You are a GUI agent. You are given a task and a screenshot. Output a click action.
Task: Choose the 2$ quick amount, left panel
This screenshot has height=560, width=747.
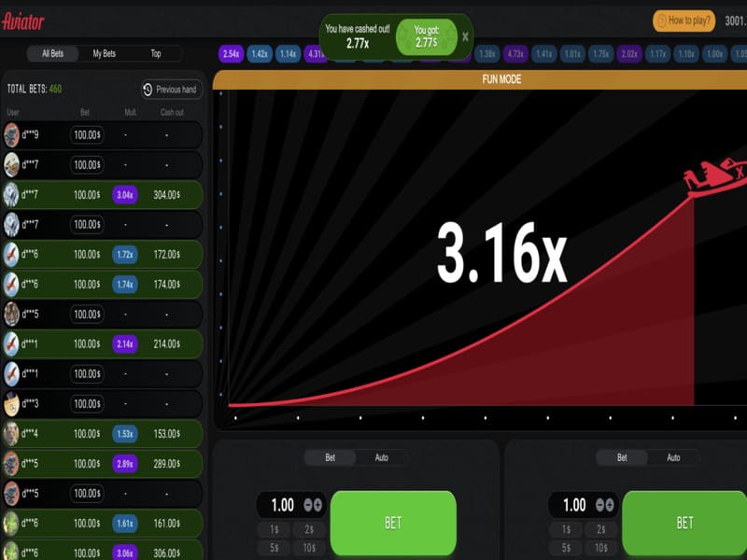tap(309, 529)
